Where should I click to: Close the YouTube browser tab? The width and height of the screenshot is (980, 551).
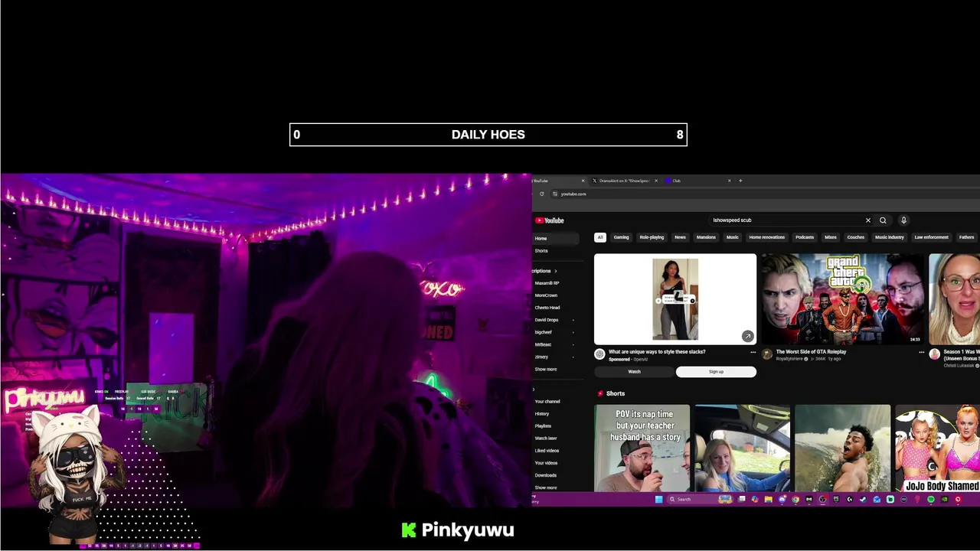click(x=583, y=181)
